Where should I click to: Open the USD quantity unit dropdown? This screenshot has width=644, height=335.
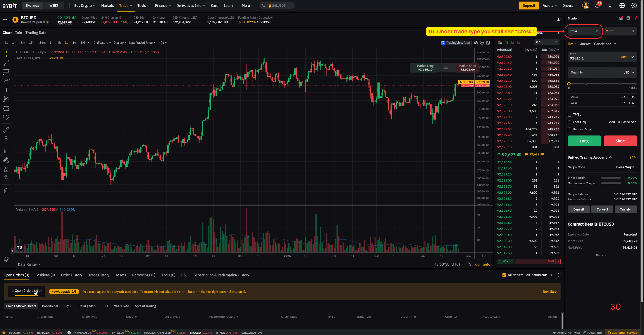click(629, 72)
